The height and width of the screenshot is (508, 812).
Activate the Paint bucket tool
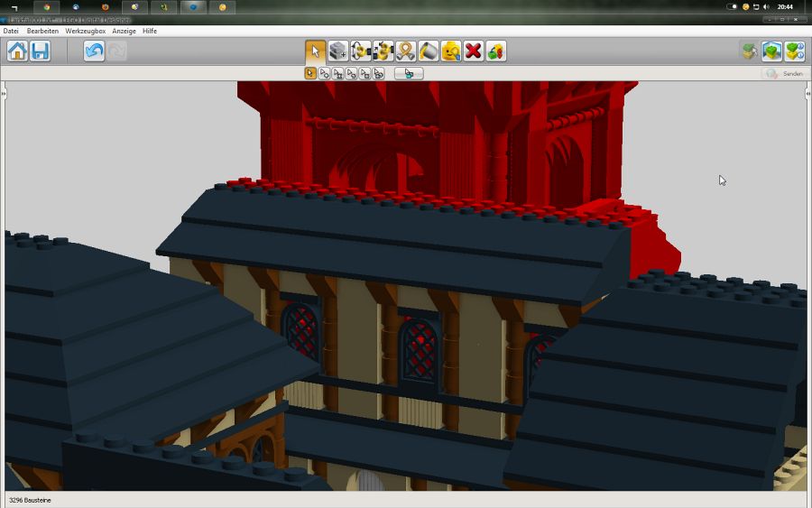pos(429,51)
